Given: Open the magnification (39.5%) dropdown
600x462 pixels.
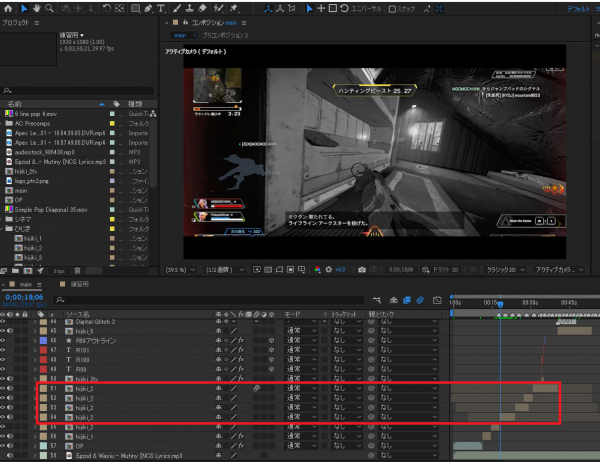Looking at the screenshot, I should coord(180,270).
